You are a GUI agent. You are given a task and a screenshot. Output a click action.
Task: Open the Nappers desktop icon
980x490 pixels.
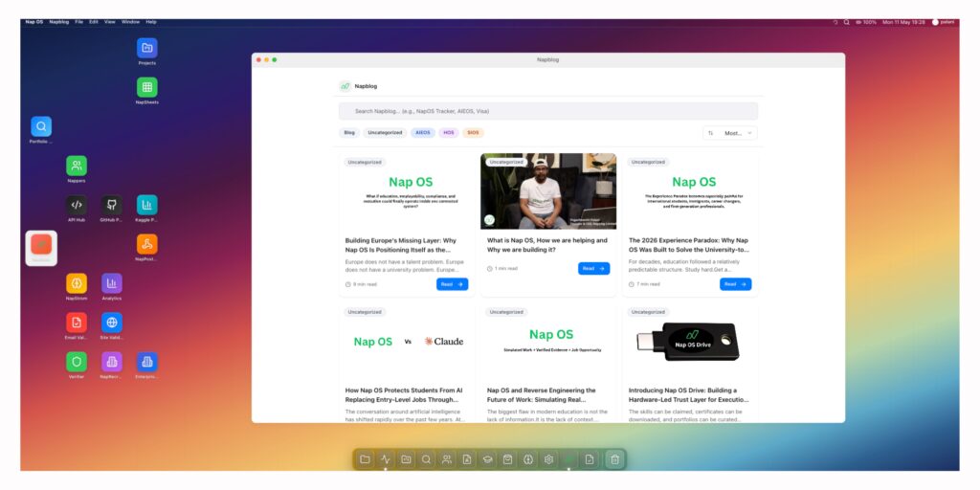(x=77, y=166)
